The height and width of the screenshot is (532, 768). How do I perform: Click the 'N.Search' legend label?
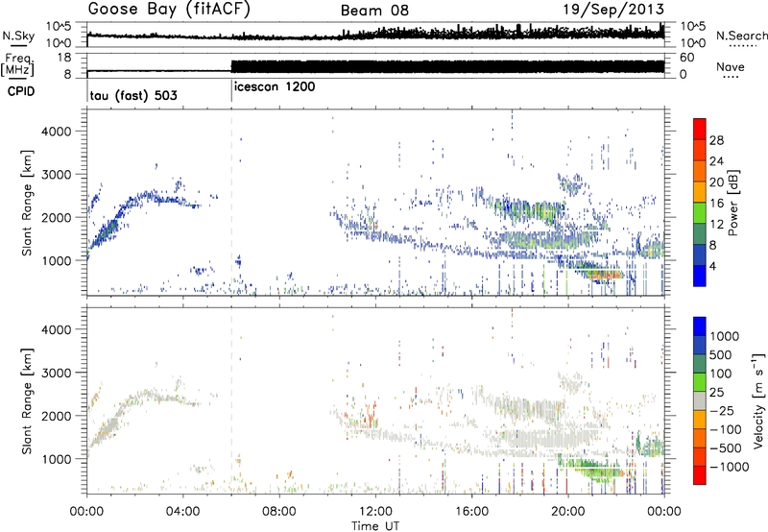coord(742,36)
